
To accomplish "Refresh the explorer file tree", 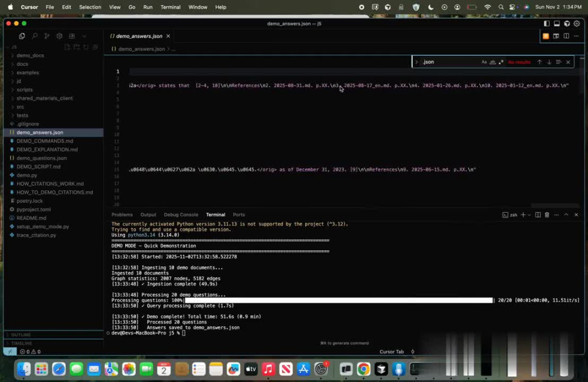I will 86,47.
